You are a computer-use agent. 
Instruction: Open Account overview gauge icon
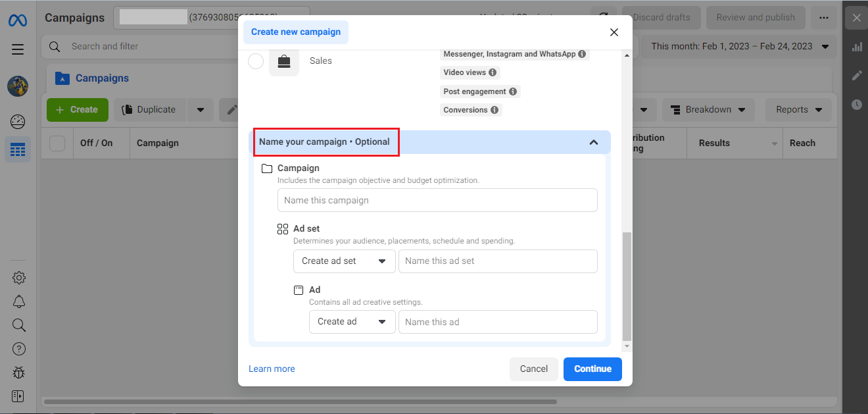[18, 122]
